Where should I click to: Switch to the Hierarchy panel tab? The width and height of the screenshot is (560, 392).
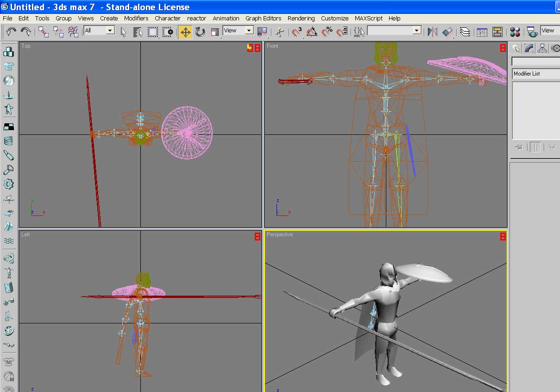coord(542,48)
